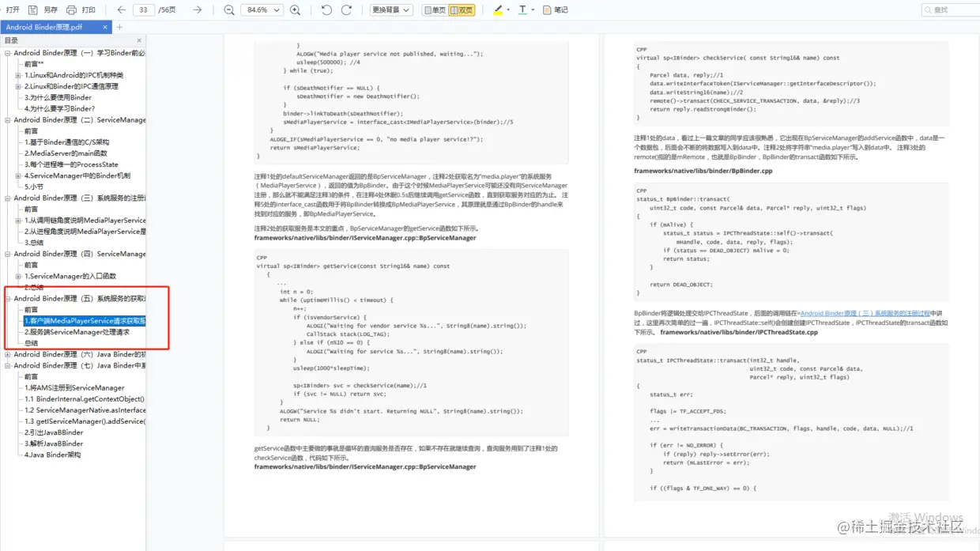980x551 pixels.
Task: Collapse Android Binder原理（七）tree node
Action: point(8,365)
